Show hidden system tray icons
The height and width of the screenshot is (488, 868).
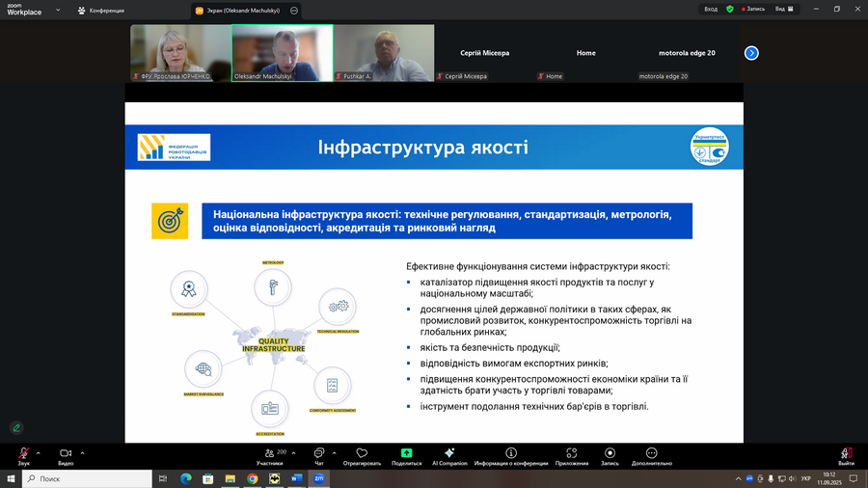point(738,478)
